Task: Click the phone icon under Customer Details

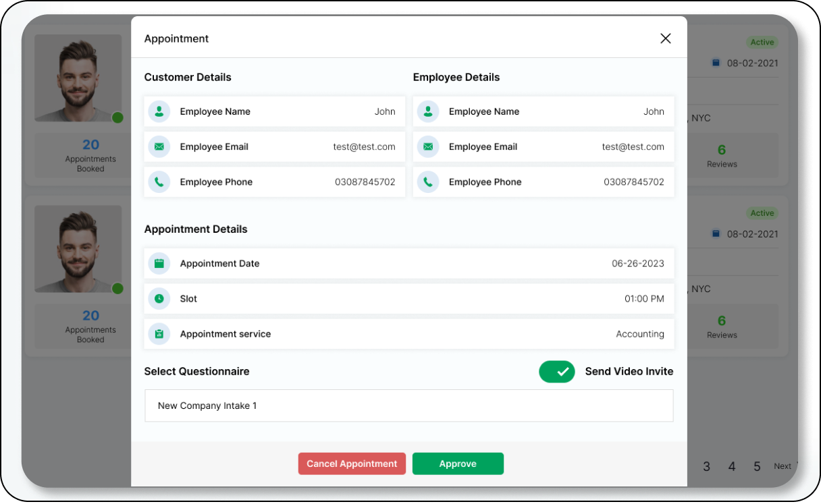Action: tap(159, 182)
